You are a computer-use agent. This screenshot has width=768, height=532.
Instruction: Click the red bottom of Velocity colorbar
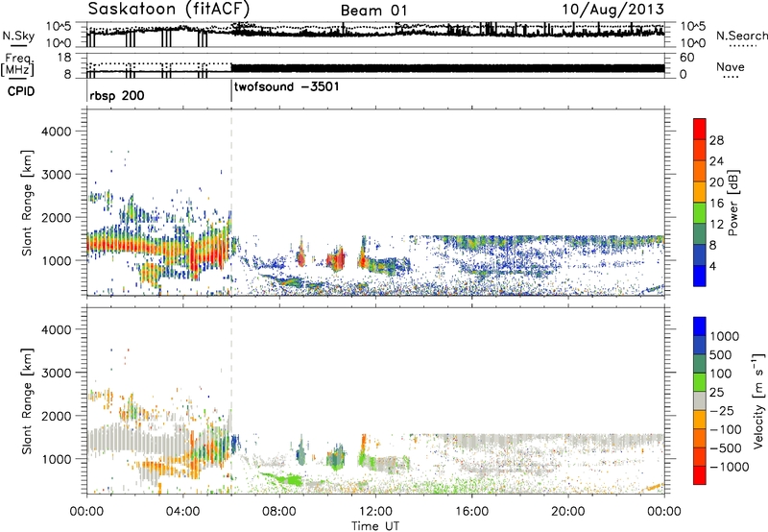[700, 475]
